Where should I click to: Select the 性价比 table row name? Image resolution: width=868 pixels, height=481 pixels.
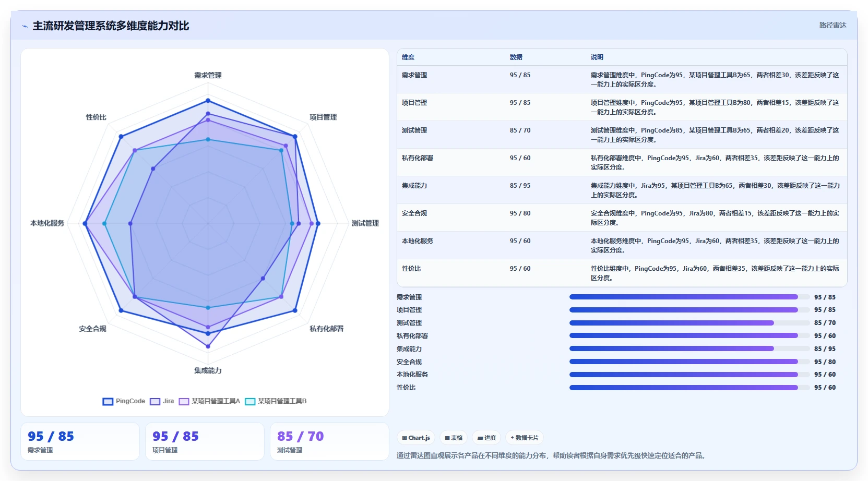coord(411,269)
